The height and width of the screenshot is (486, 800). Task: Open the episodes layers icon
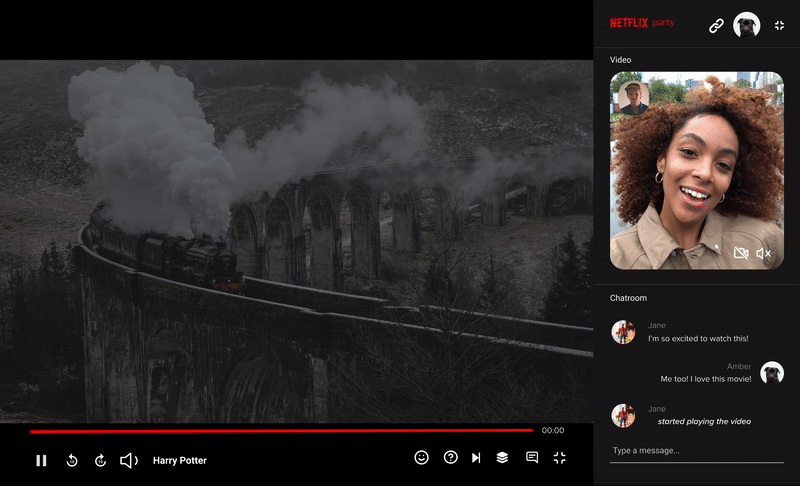[x=502, y=457]
